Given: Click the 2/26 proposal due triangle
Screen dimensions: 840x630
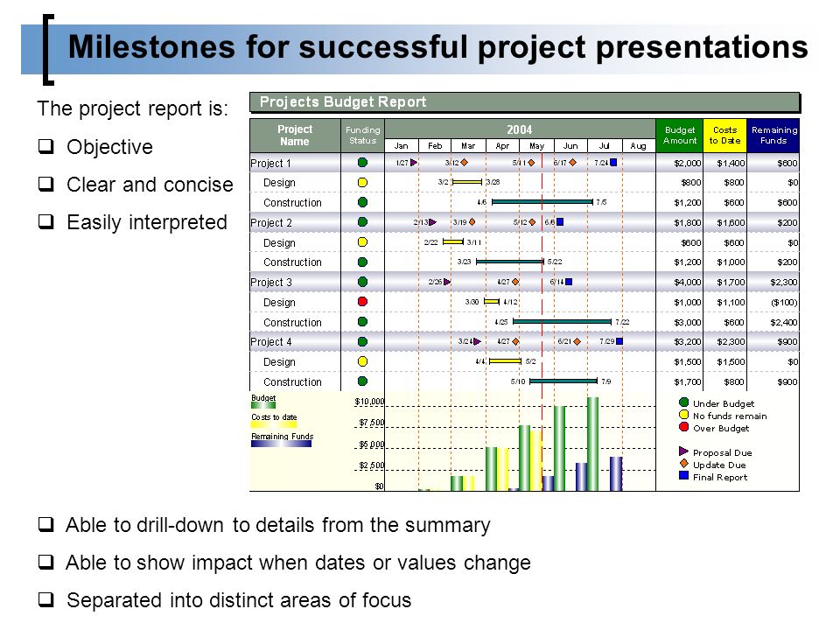Looking at the screenshot, I should tap(447, 282).
